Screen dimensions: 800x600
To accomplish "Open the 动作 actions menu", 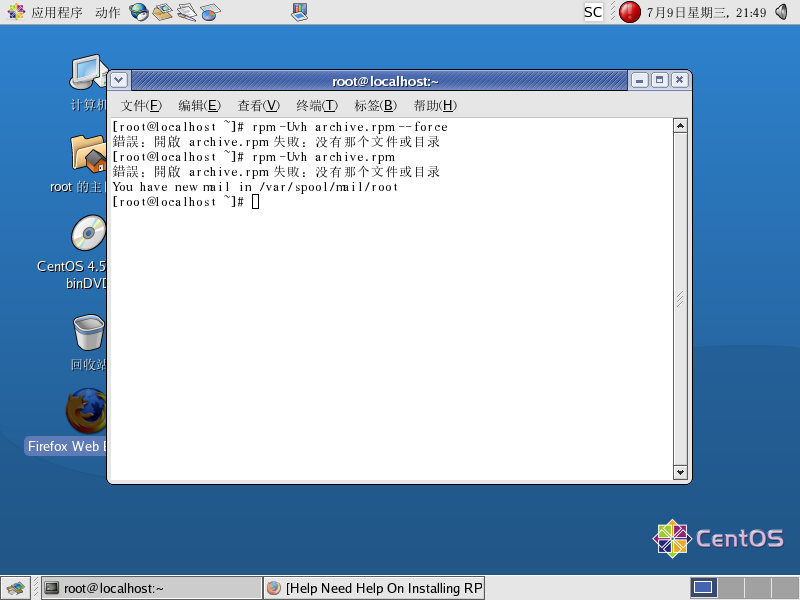I will click(x=107, y=12).
